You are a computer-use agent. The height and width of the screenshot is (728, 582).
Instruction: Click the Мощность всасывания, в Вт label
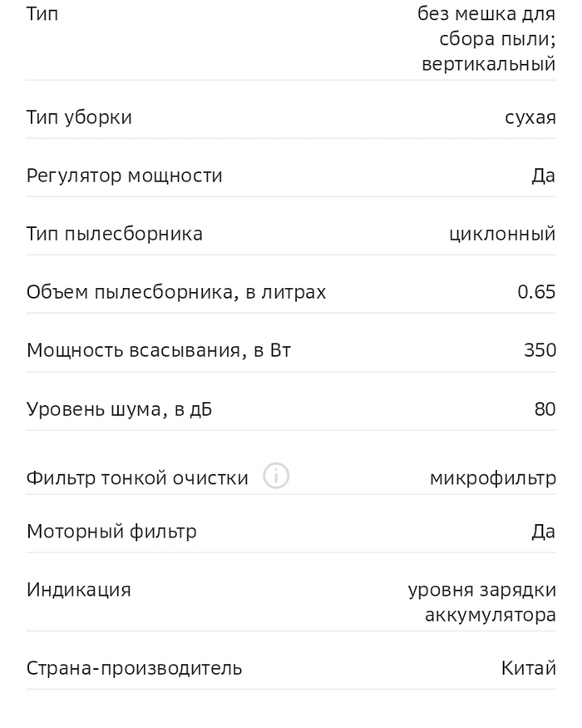click(x=159, y=350)
